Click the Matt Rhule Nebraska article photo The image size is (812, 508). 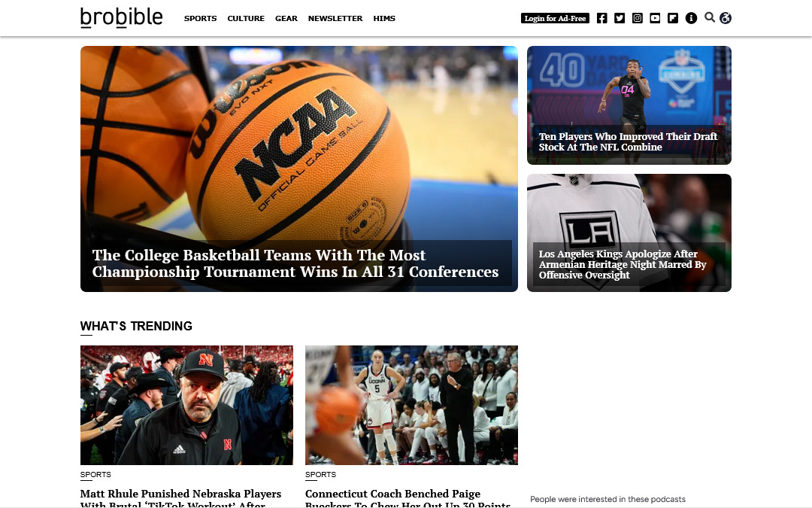point(186,405)
